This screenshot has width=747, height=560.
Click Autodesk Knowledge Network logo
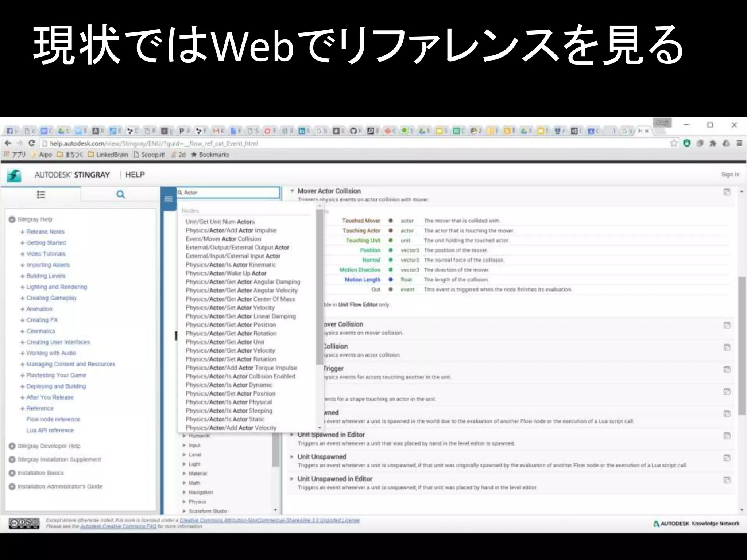tap(696, 524)
